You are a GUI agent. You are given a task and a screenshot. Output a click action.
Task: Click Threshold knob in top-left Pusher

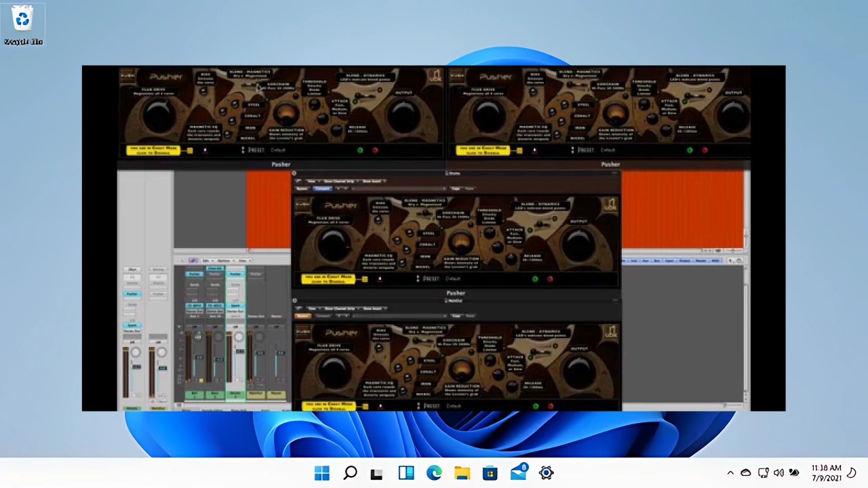[x=314, y=104]
